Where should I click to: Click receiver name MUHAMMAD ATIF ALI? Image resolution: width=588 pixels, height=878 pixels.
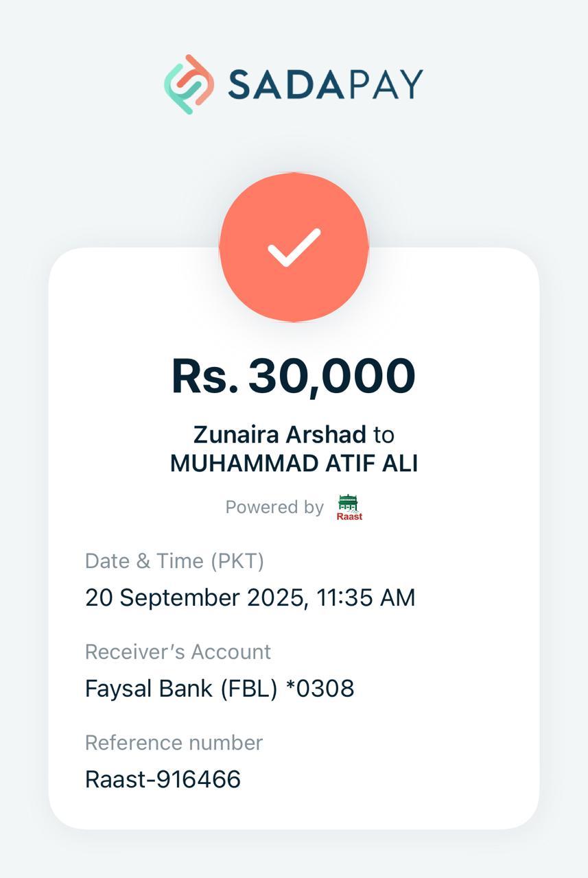(x=294, y=464)
